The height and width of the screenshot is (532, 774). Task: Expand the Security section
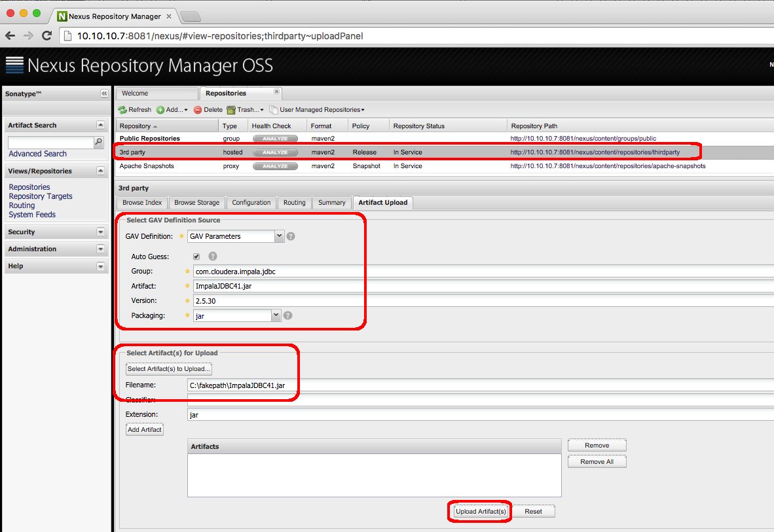(x=101, y=232)
